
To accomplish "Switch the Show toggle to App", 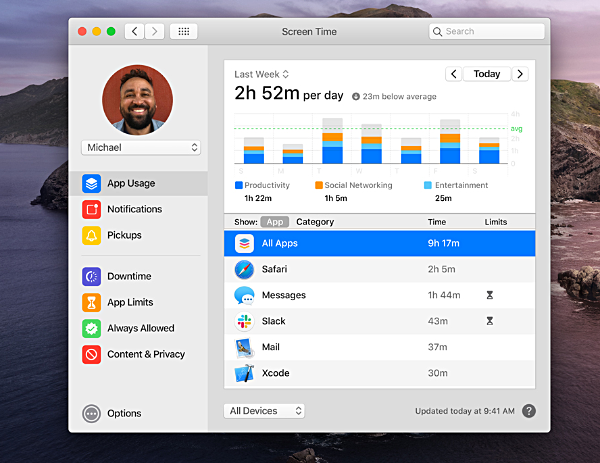I will pos(275,222).
